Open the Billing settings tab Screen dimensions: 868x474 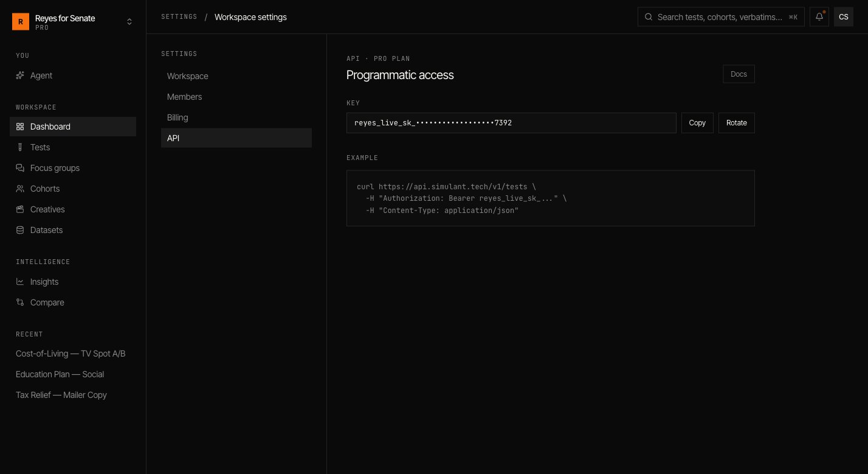coord(236,117)
